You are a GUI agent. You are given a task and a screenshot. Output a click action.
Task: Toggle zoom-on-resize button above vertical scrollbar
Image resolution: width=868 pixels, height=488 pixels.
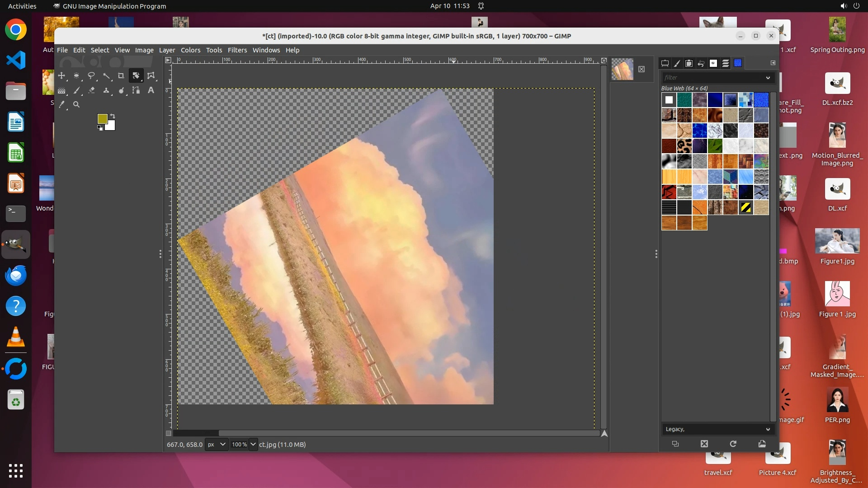click(x=604, y=60)
